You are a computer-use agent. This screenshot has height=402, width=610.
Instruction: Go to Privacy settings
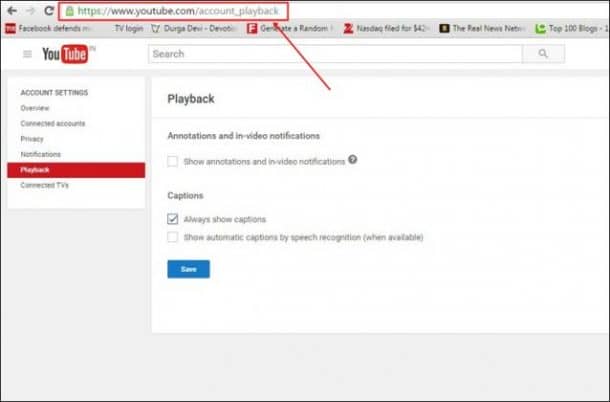[32, 139]
